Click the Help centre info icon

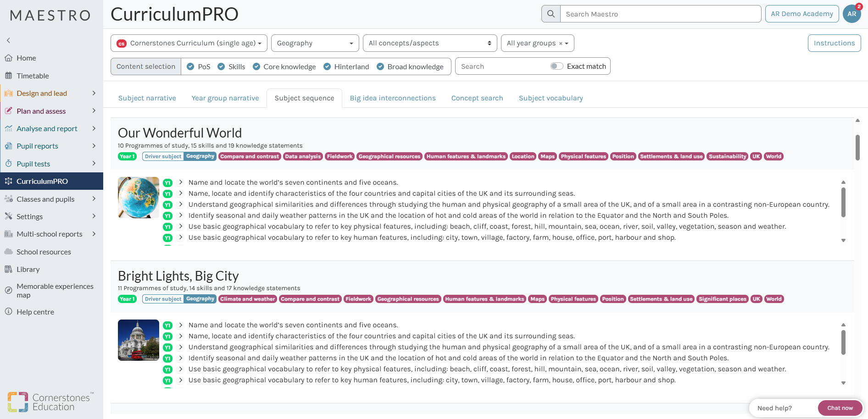click(x=8, y=312)
